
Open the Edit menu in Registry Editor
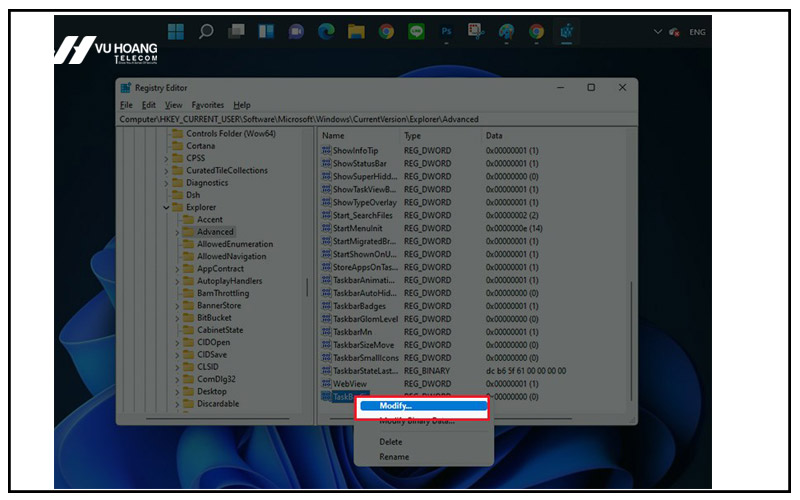[x=148, y=105]
